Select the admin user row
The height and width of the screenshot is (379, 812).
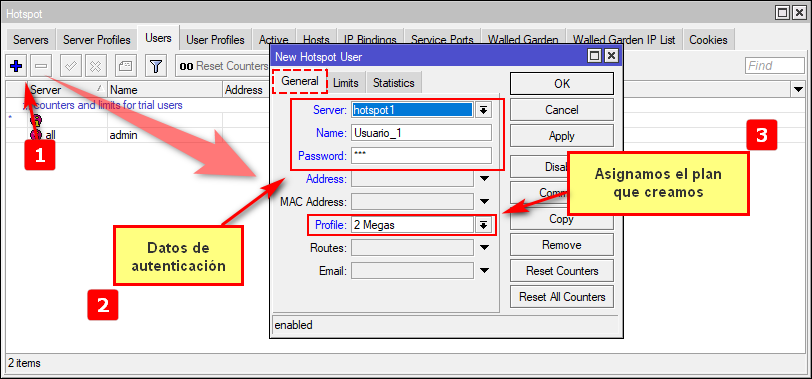coord(137,135)
